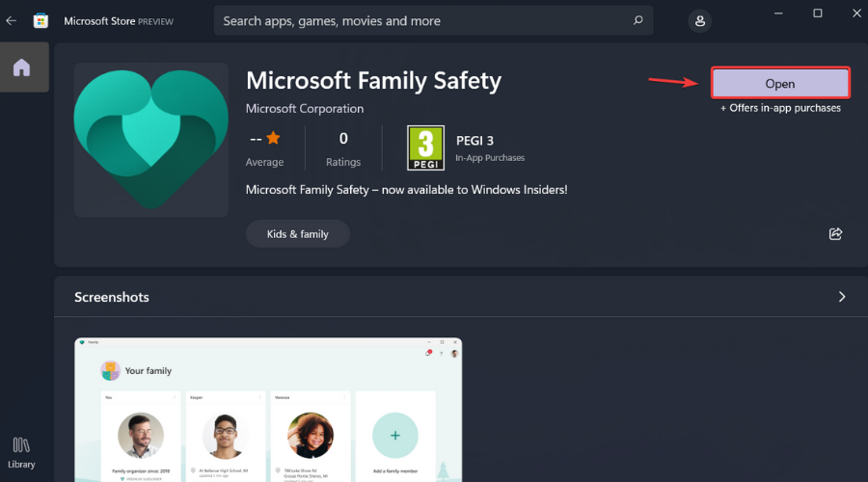Click the Microsoft Store PREVIEW title

click(x=119, y=21)
